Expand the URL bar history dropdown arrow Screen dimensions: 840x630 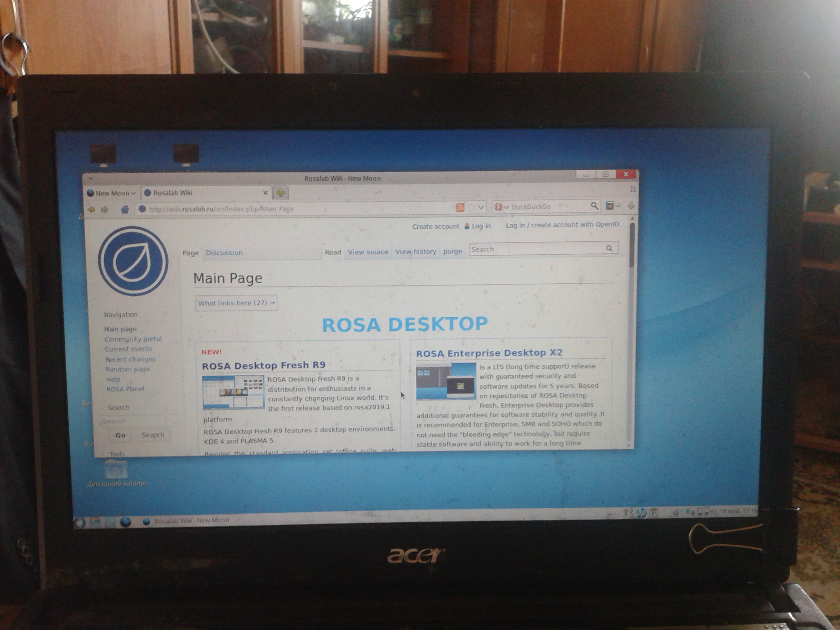click(481, 207)
